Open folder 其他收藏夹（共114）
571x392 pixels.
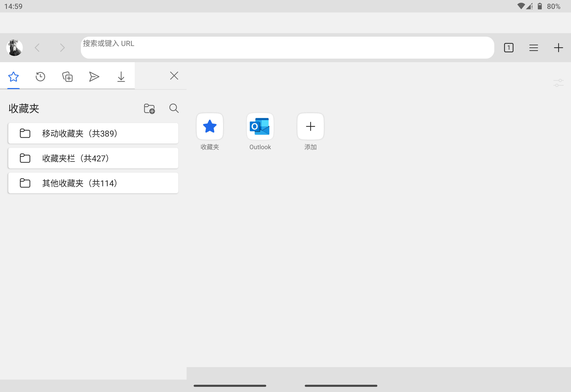(93, 183)
